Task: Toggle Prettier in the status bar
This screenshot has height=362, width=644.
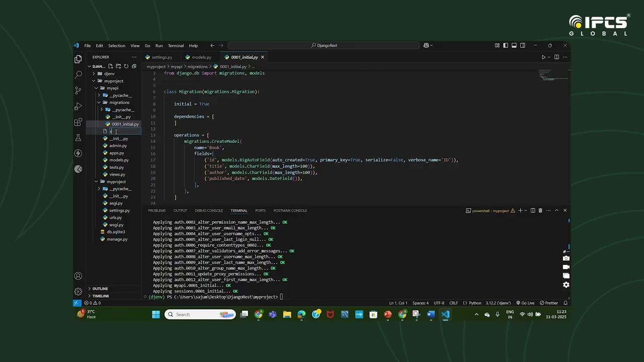Action: [549, 303]
